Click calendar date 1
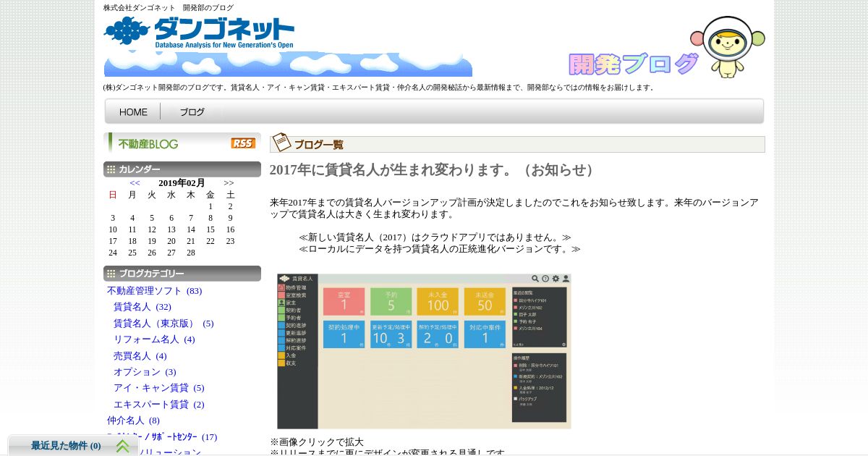This screenshot has height=456, width=868. point(210,206)
